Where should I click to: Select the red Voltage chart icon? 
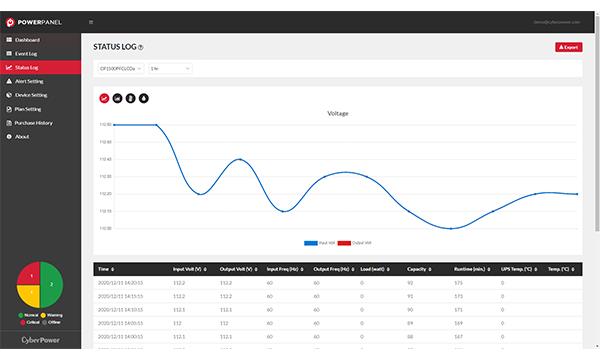click(x=104, y=98)
